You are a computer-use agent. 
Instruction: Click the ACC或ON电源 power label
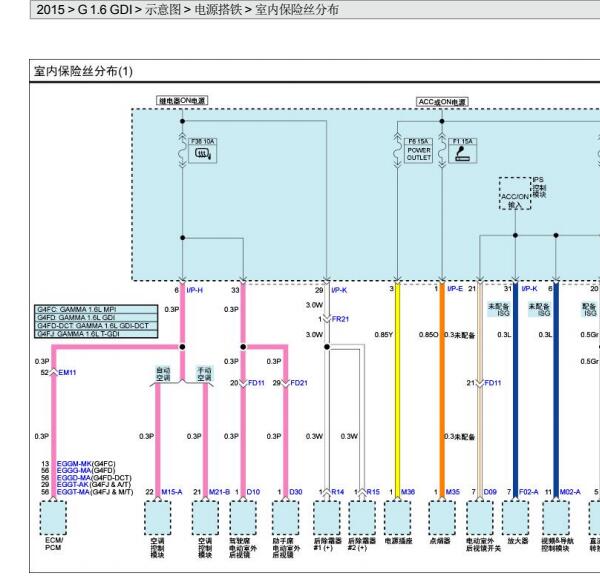click(442, 102)
